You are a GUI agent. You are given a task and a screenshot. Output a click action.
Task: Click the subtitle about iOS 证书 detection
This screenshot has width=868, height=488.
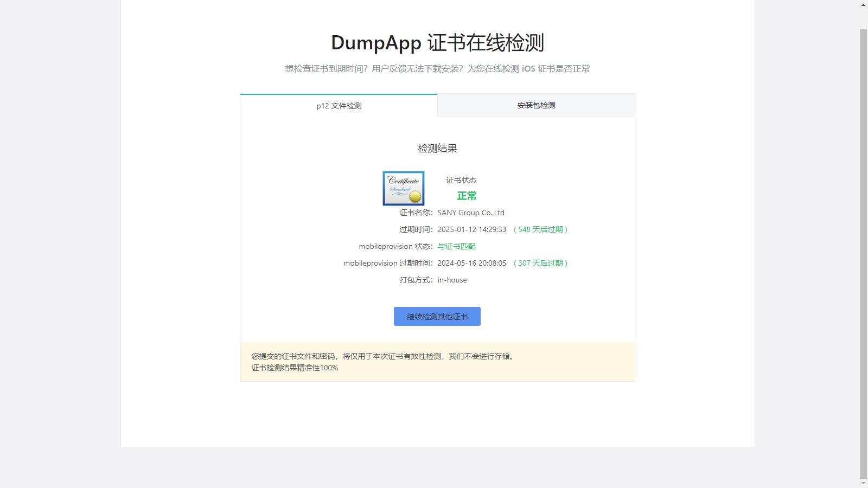click(x=437, y=69)
